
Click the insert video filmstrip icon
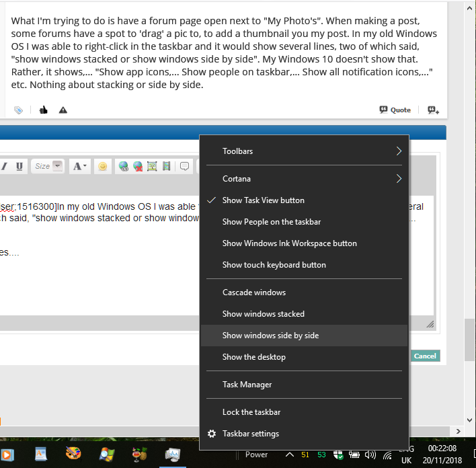(166, 166)
